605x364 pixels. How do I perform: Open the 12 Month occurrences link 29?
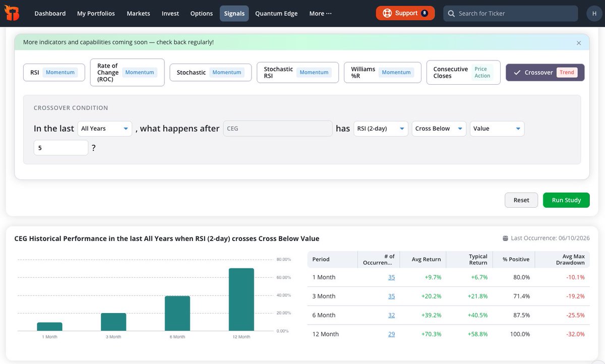pos(392,334)
